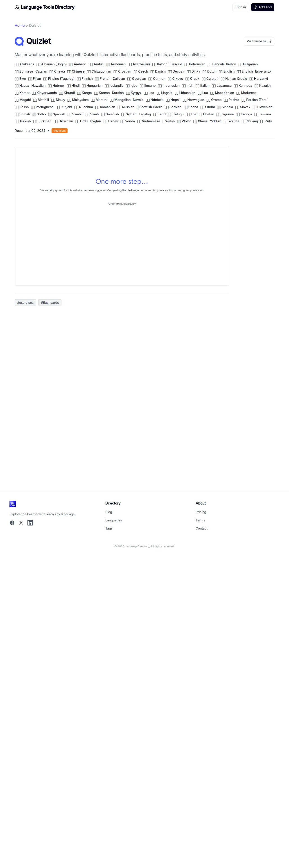289x868 pixels.
Task: Click the Scottish Gaelic language link
Action: 149,107
